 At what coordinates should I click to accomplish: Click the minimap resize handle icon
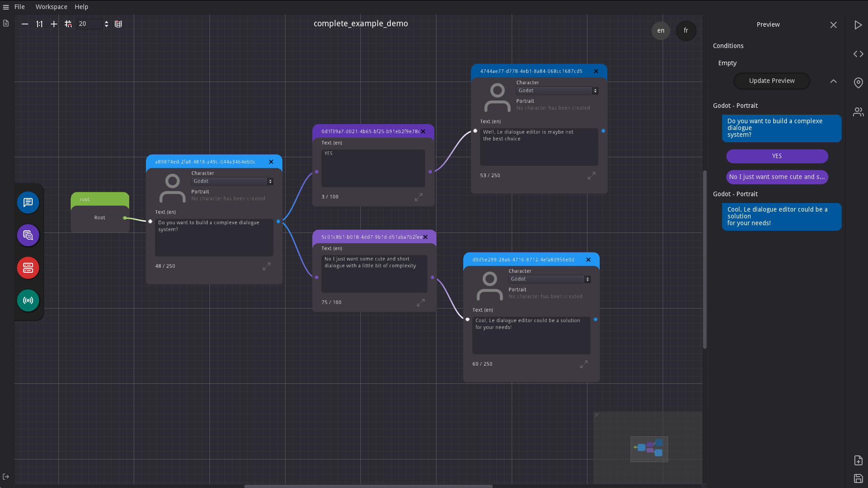pos(597,415)
